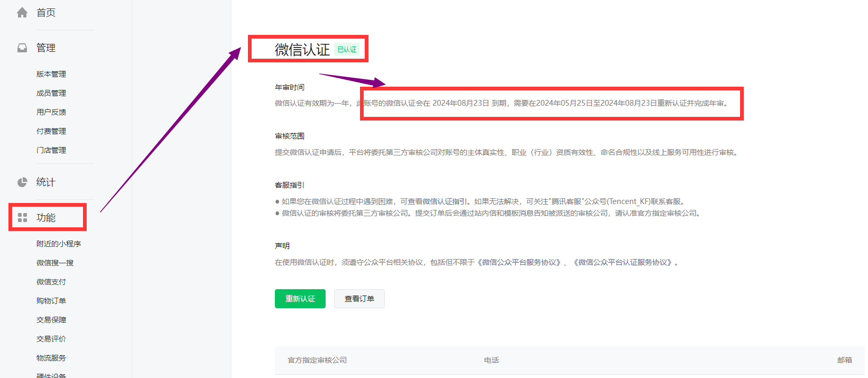868x378 pixels.
Task: Click the 电话 column header
Action: pyautogui.click(x=492, y=360)
